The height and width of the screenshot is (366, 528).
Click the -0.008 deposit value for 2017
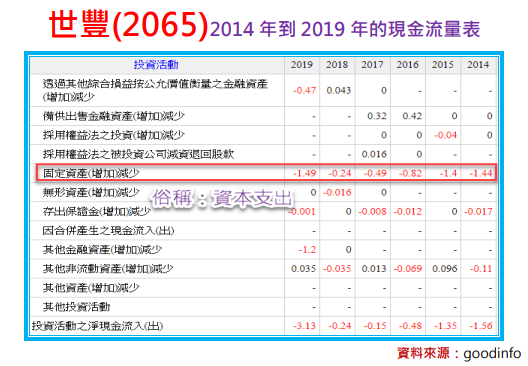372,211
